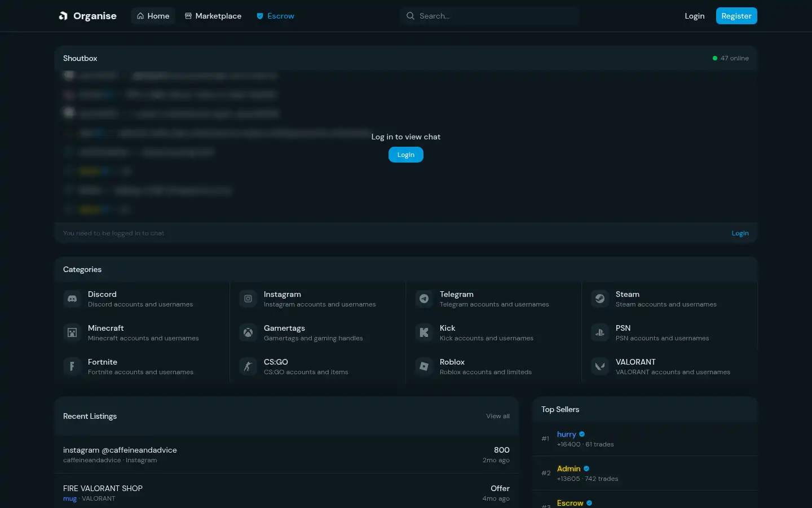812x508 pixels.
Task: Open the Escrow top seller profile
Action: 570,503
